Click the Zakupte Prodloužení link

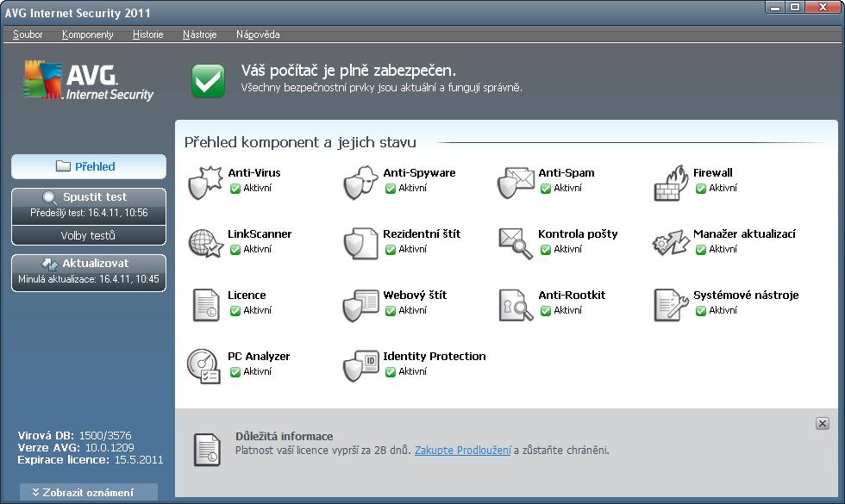(x=462, y=450)
